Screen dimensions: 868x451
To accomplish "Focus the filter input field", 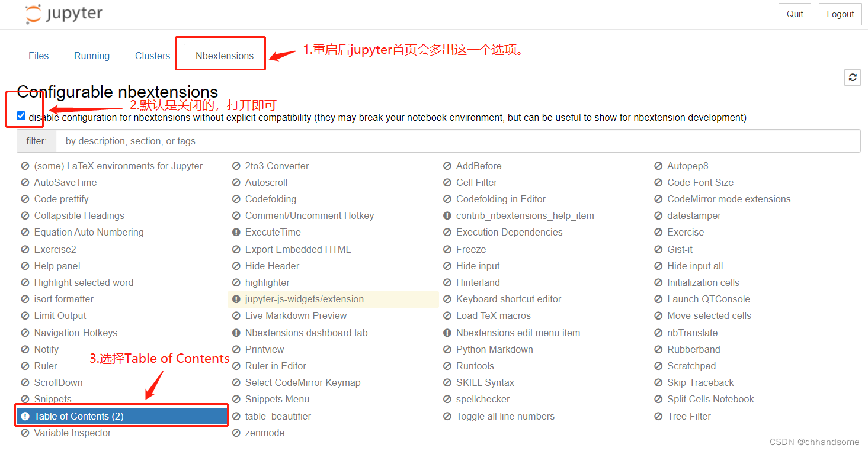I will (458, 141).
